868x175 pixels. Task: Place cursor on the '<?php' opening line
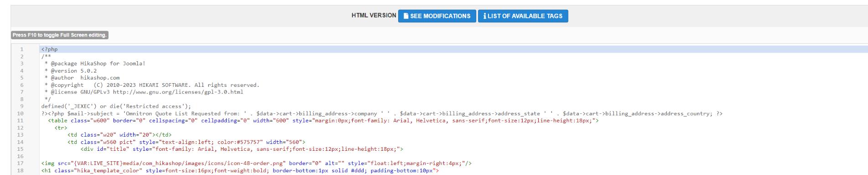tap(49, 49)
